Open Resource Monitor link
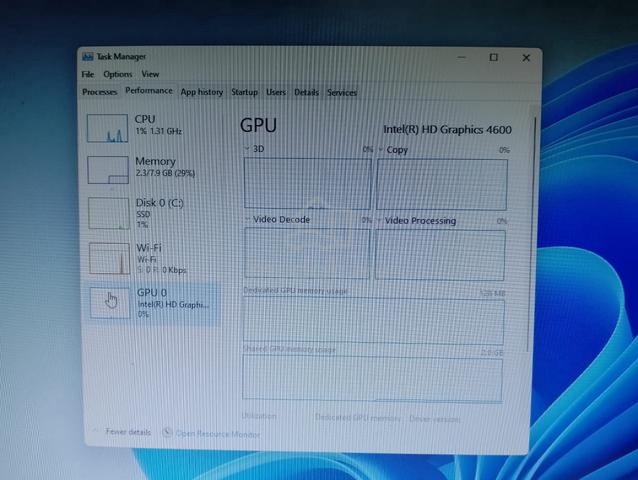The image size is (638, 480). pyautogui.click(x=218, y=434)
